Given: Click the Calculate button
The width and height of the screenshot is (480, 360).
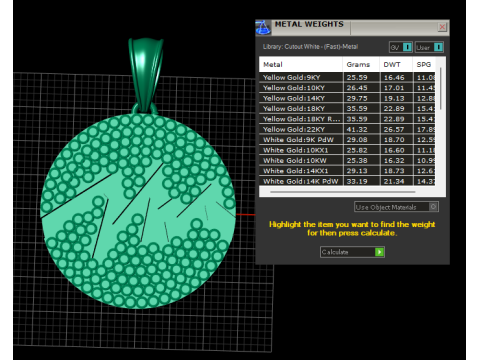Looking at the screenshot, I should click(x=352, y=252).
